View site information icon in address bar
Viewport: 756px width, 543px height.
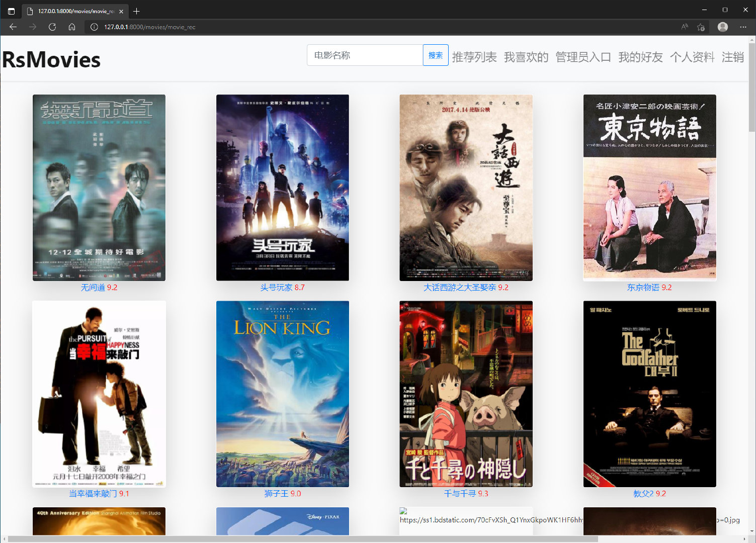(94, 27)
